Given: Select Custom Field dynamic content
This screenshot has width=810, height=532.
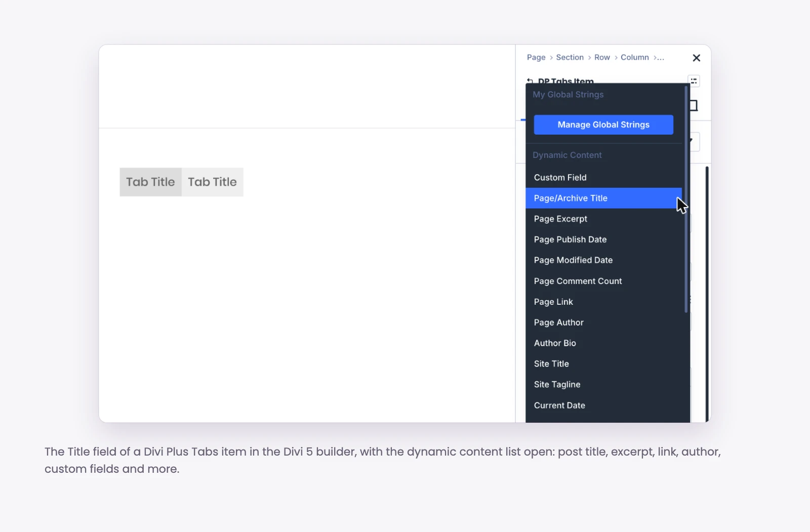Looking at the screenshot, I should point(604,177).
